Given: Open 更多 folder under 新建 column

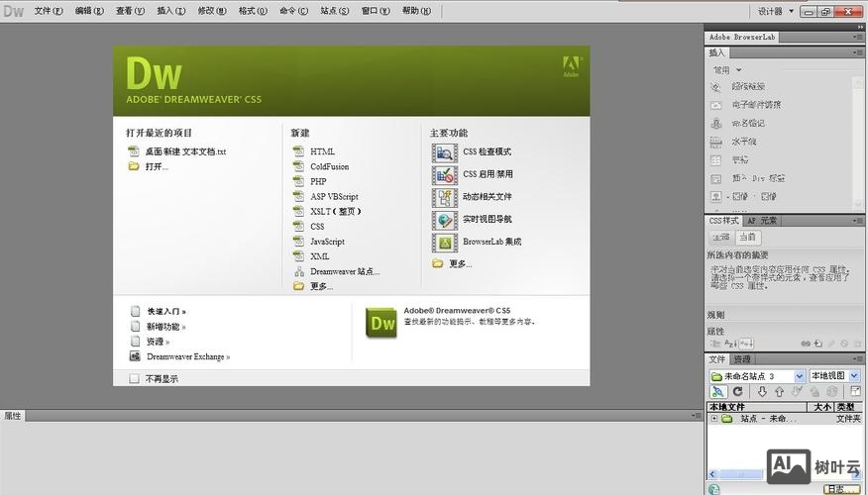Looking at the screenshot, I should pyautogui.click(x=321, y=286).
